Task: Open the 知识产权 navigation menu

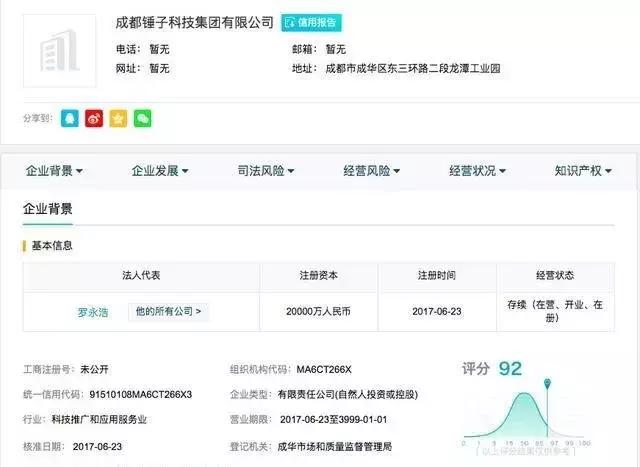Action: tap(584, 171)
